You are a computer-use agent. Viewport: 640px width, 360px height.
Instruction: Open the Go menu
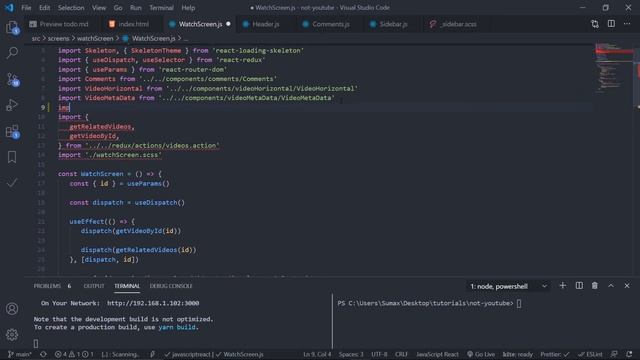coord(118,8)
